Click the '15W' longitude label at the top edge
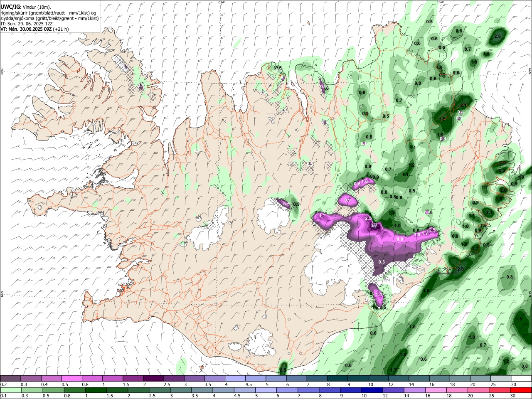532x399 pixels. coord(440,2)
